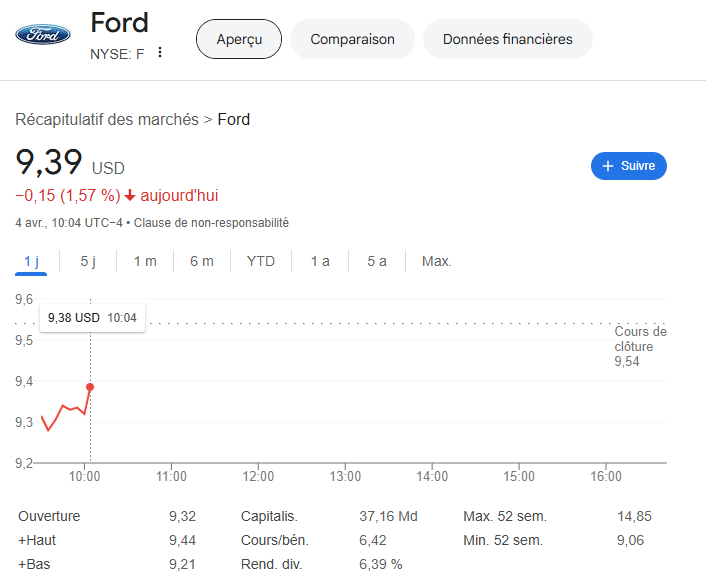The image size is (706, 585).
Task: Click the +Haut label
Action: click(37, 540)
